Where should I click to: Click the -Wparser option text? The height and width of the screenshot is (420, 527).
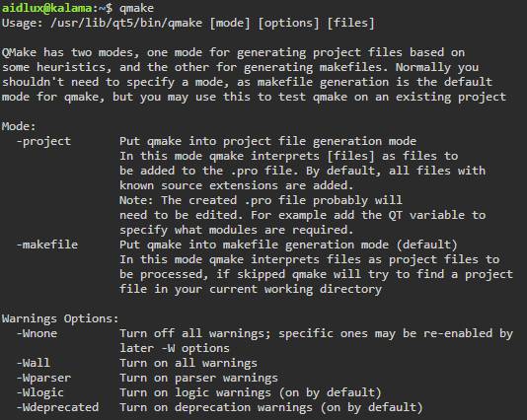(43, 378)
